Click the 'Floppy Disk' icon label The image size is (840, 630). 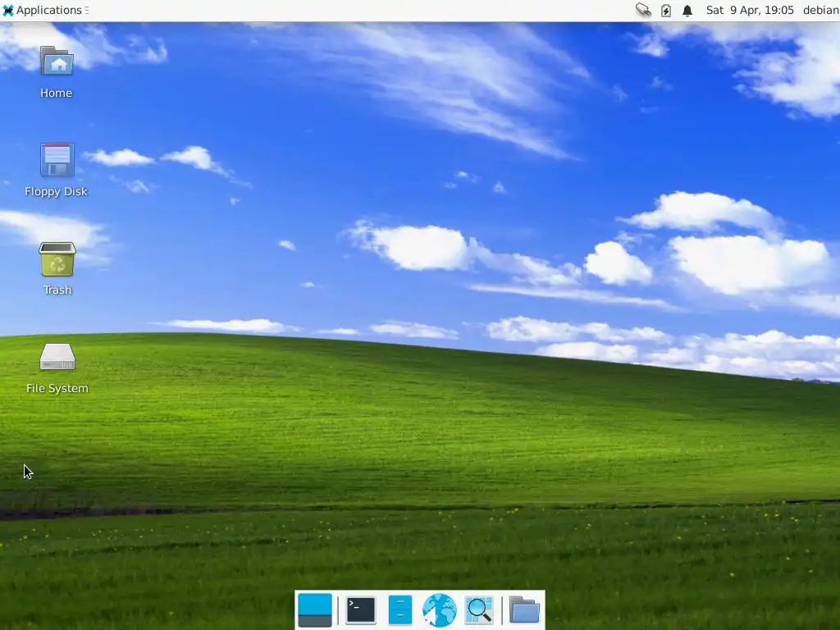[57, 192]
